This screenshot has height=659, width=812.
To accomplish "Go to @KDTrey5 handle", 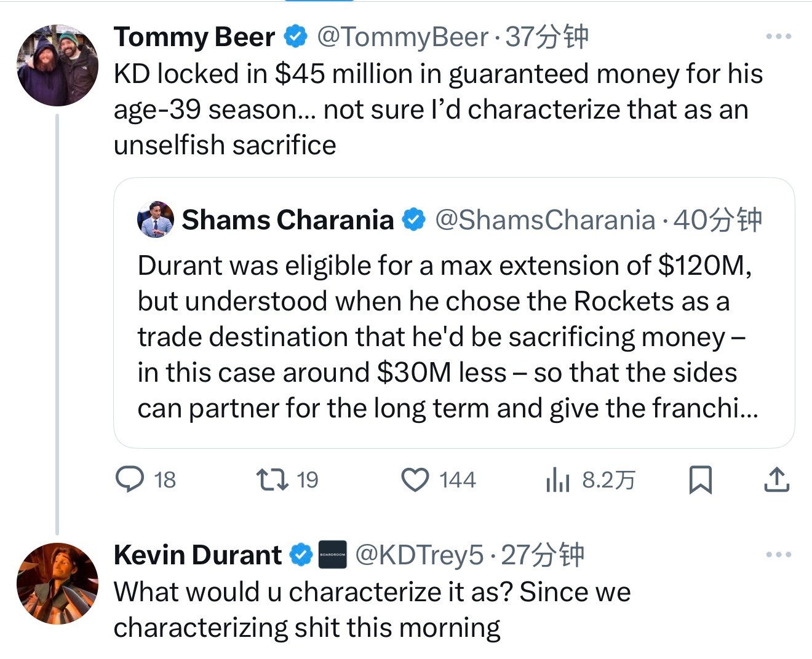I will (x=420, y=554).
